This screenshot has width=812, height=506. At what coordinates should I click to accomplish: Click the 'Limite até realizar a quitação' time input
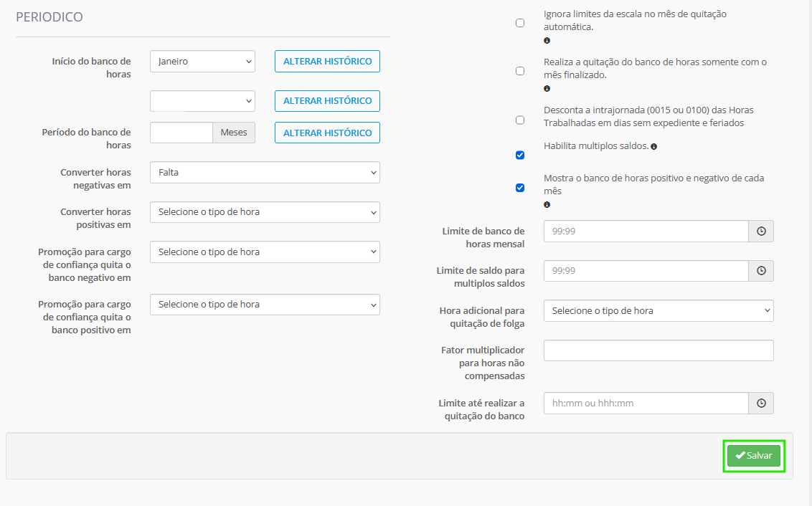click(x=646, y=403)
